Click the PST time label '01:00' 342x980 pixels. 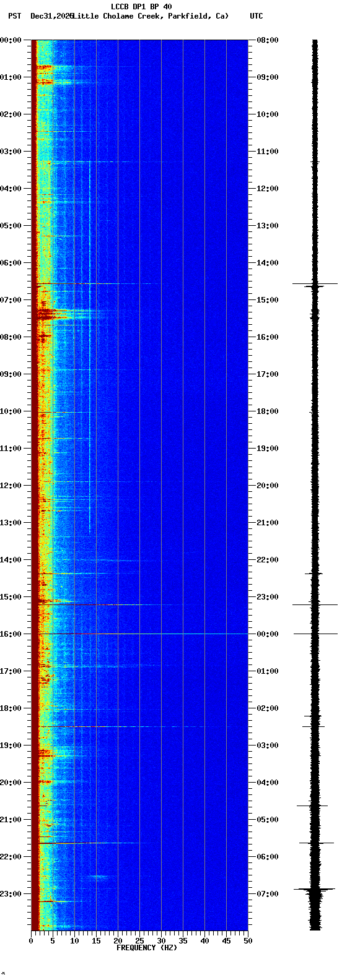click(x=11, y=77)
